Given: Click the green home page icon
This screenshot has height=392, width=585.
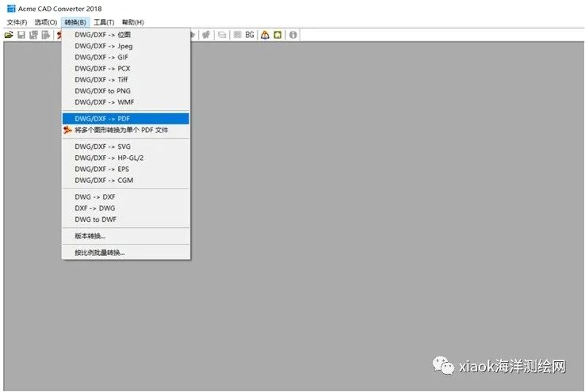Looking at the screenshot, I should 277,35.
